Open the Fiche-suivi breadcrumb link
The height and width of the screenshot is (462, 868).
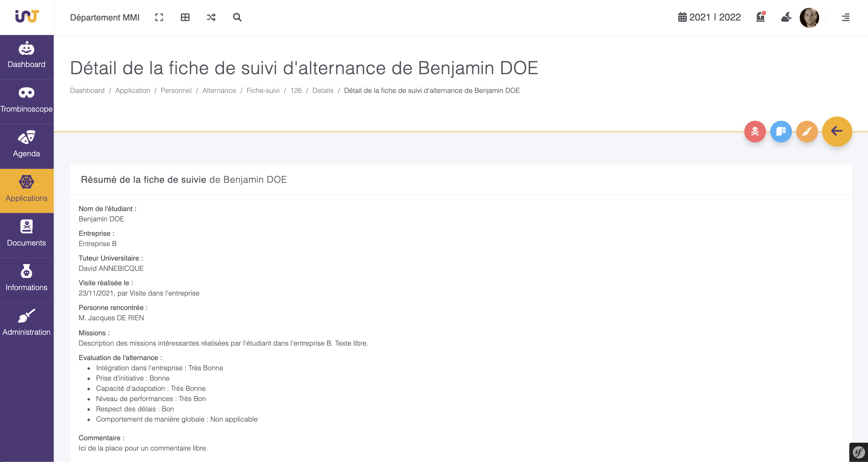click(x=263, y=90)
